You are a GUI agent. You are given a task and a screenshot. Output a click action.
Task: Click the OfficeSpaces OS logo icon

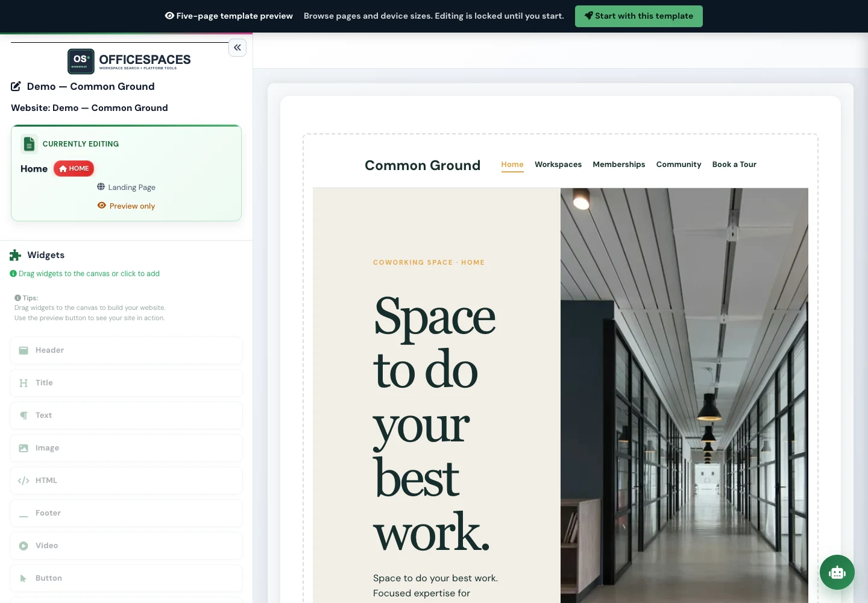click(x=81, y=61)
